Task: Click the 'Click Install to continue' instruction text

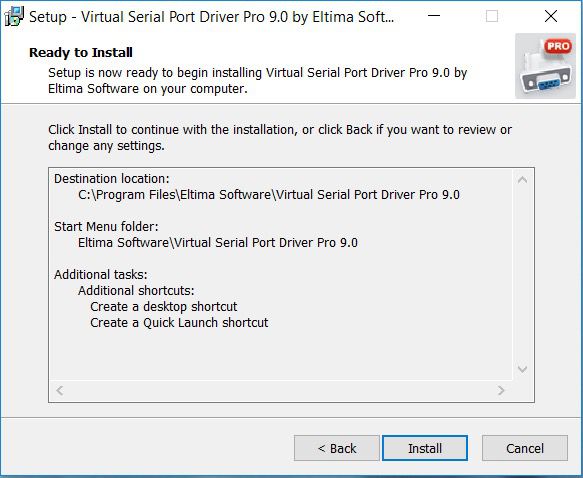Action: click(280, 138)
